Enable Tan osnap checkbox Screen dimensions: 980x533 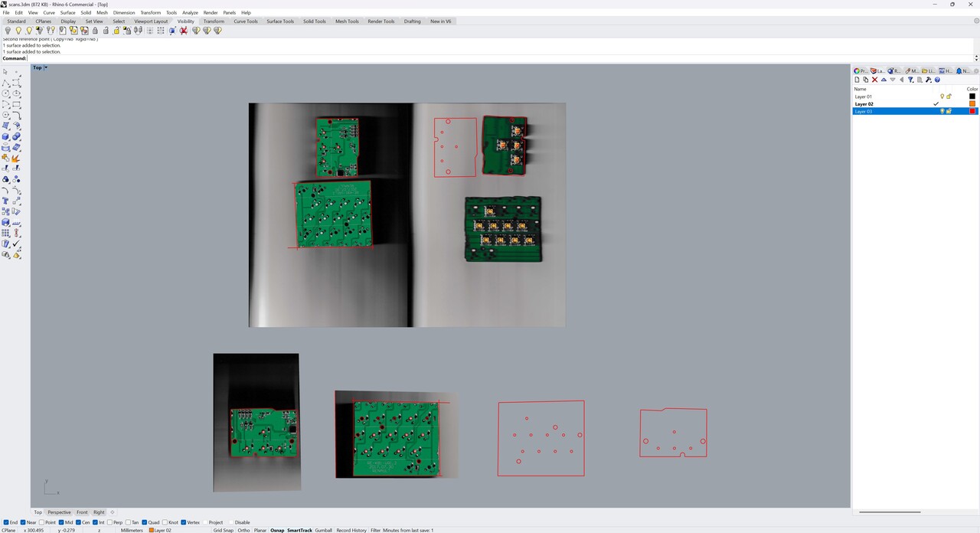[129, 522]
